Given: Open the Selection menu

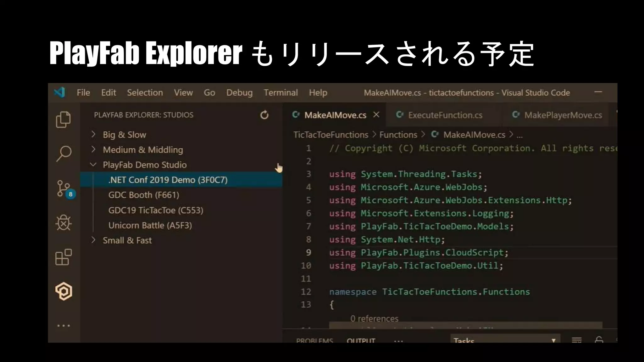Looking at the screenshot, I should tap(145, 93).
